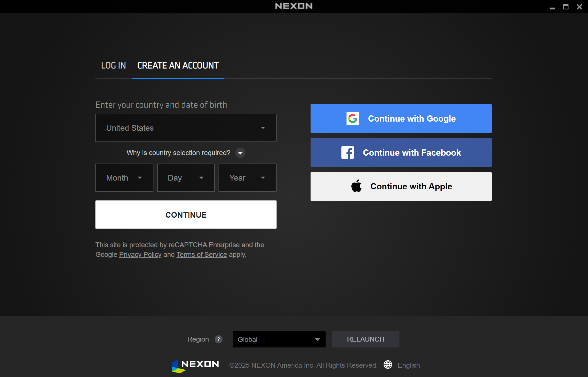Click the Apple logo icon

(x=356, y=186)
